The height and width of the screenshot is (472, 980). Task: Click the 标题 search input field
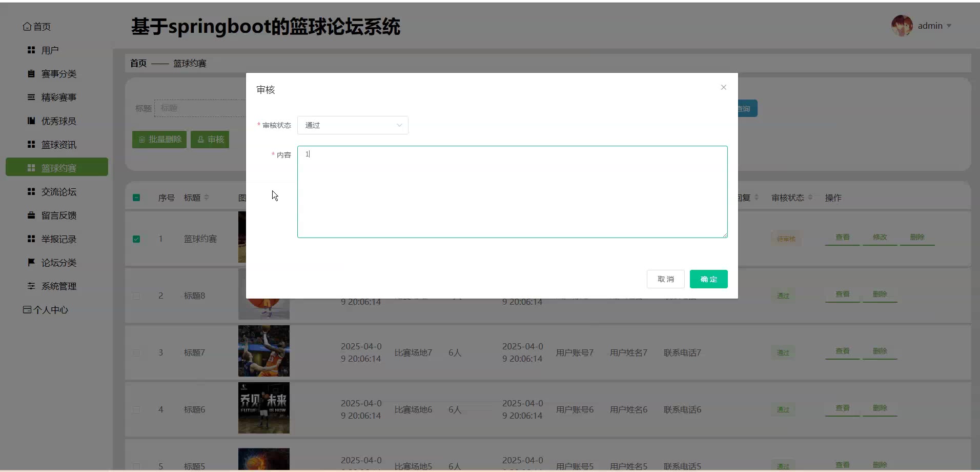(x=200, y=108)
